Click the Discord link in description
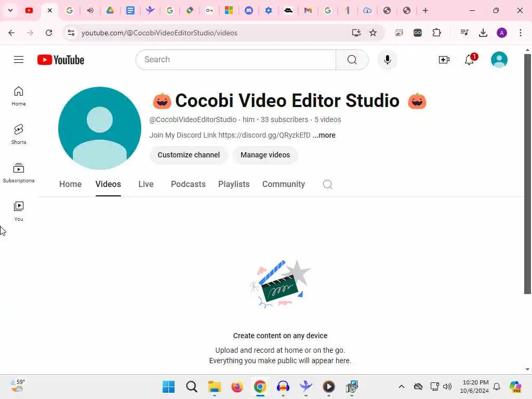The width and height of the screenshot is (532, 399). (x=264, y=135)
